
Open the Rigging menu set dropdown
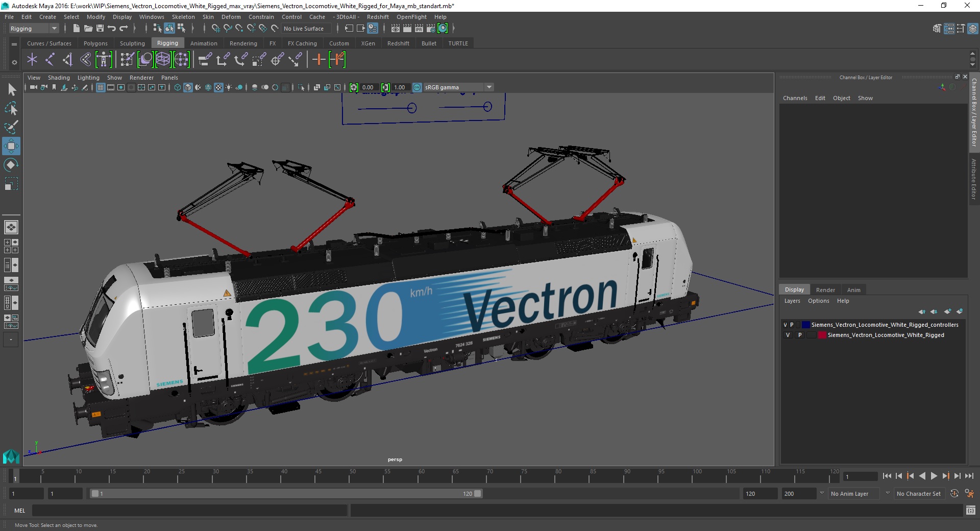click(x=34, y=29)
